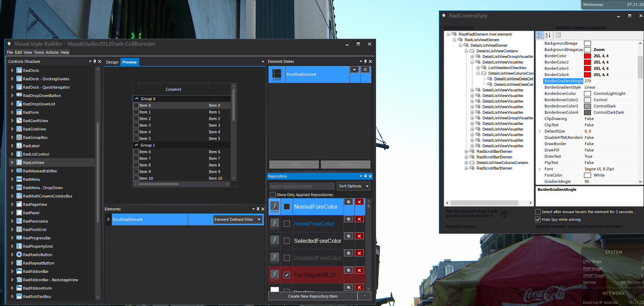Image resolution: width=644 pixels, height=306 pixels.
Task: Uncheck Hide Spy while aiming
Action: 538,219
